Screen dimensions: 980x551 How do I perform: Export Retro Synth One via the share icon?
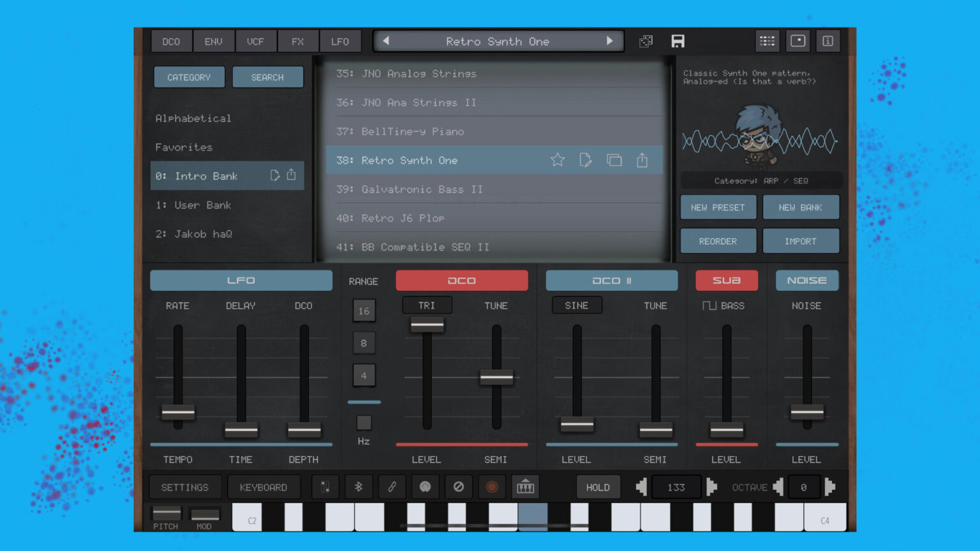pos(642,160)
